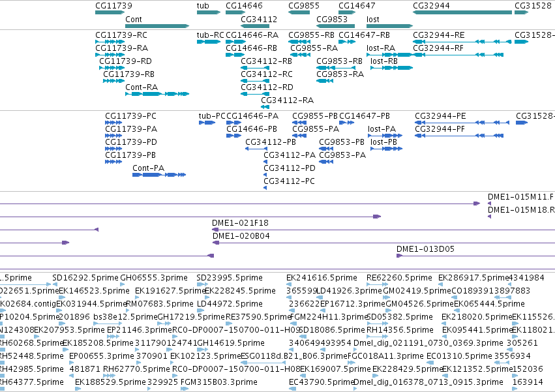555x392 pixels.
Task: Select protein CG11739-PA
Action: pos(113,136)
